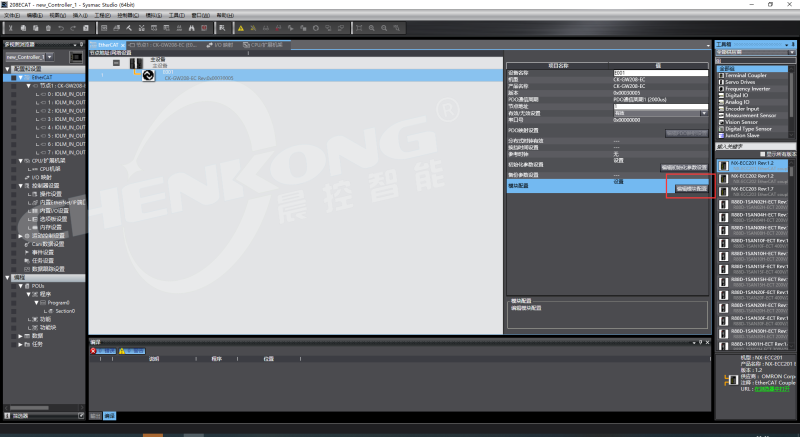Toggle the warning filter button in build pane
This screenshot has width=800, height=437.
(132, 351)
